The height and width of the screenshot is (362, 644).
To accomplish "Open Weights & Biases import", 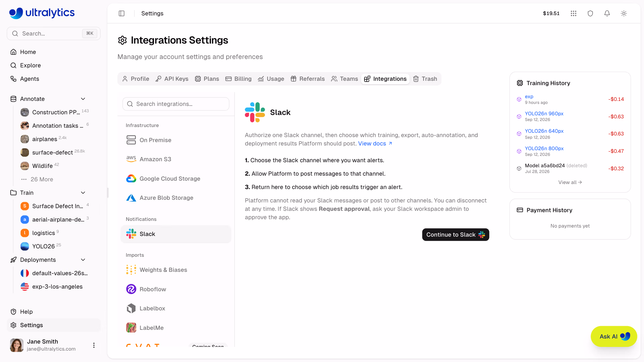I will 176,270.
